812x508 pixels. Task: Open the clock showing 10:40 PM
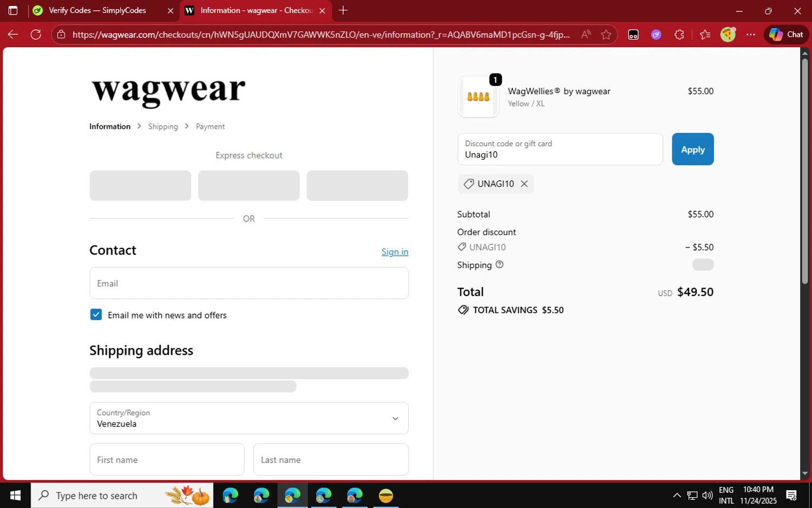pos(758,496)
